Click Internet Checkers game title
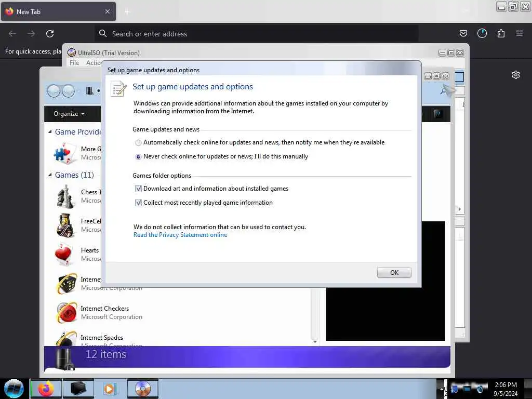Viewport: 532px width, 399px height. click(x=105, y=309)
